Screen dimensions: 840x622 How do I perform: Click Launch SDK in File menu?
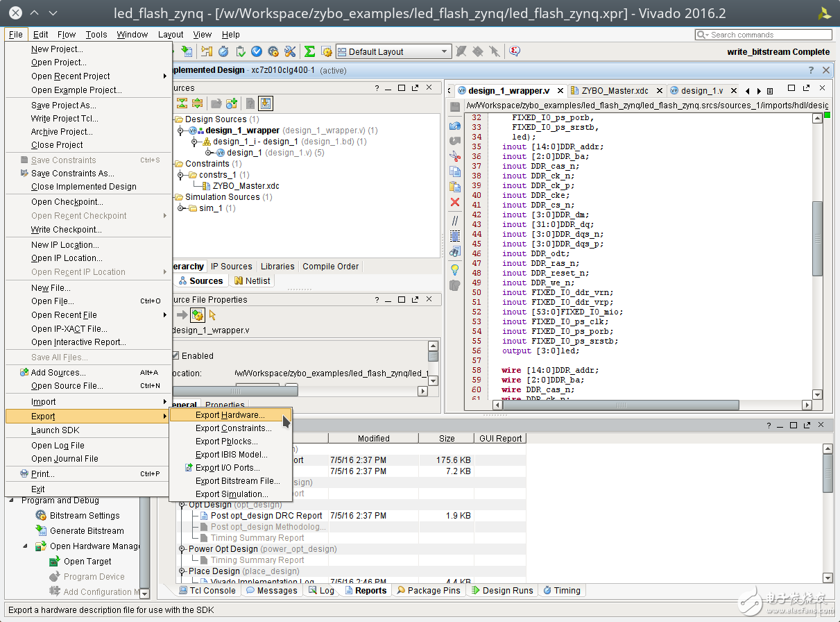point(55,430)
